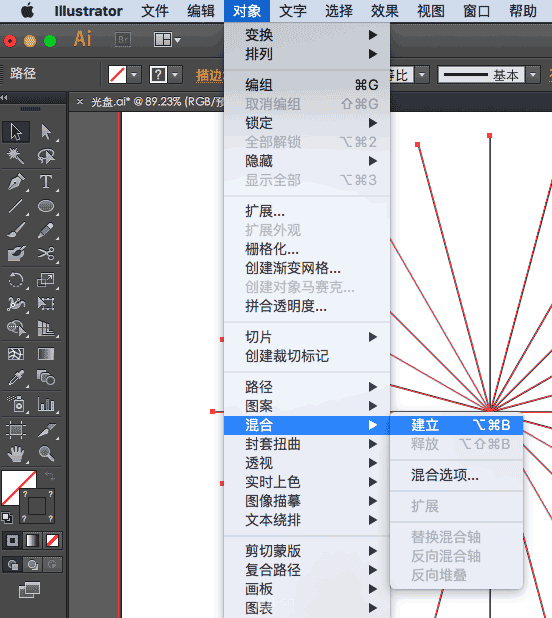Select the Perspective Grid tool
The height and width of the screenshot is (618, 552).
coord(46,328)
